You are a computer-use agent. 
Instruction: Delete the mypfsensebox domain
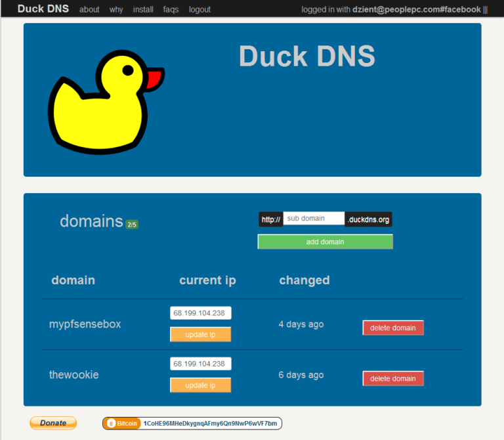point(393,328)
